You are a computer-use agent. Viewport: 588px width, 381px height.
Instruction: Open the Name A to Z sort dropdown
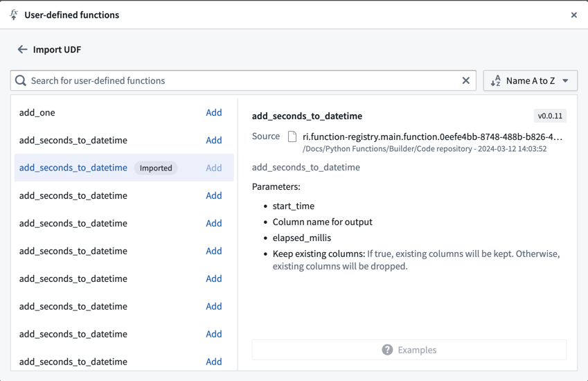click(x=531, y=80)
